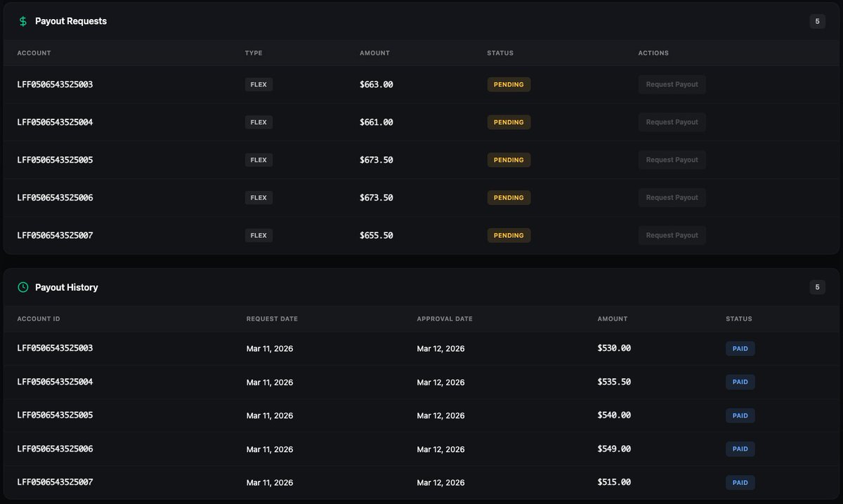Image resolution: width=843 pixels, height=504 pixels.
Task: Click the Payout History count badge
Action: 817,287
